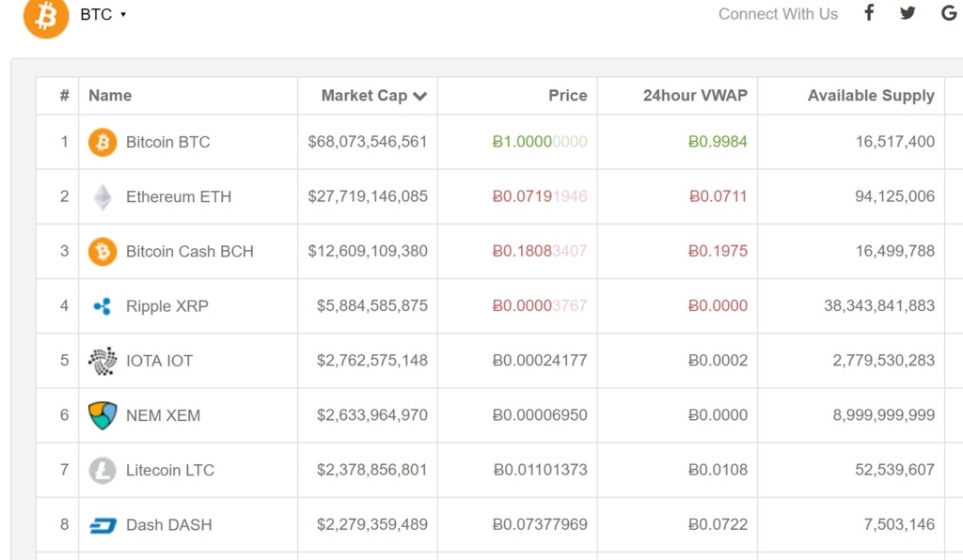The height and width of the screenshot is (560, 963).
Task: Click Ripple available supply 38,343,841,883
Action: point(879,305)
